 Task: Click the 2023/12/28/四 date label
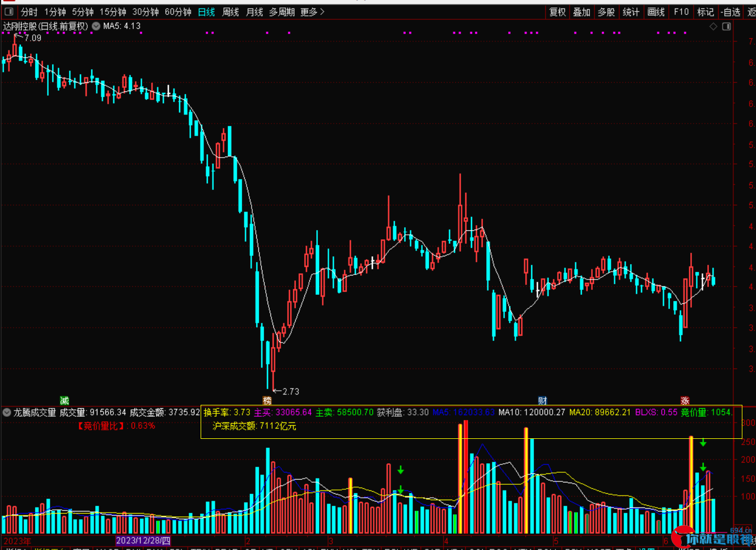(x=143, y=541)
